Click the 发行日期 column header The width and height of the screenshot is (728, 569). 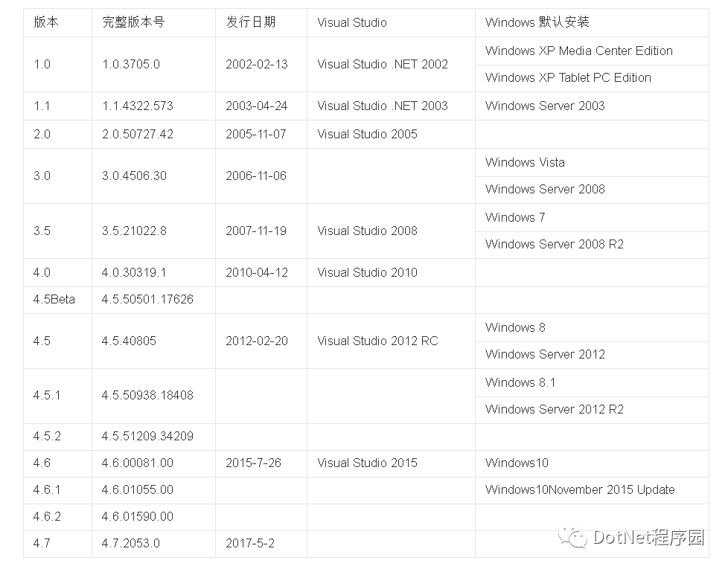click(x=261, y=23)
